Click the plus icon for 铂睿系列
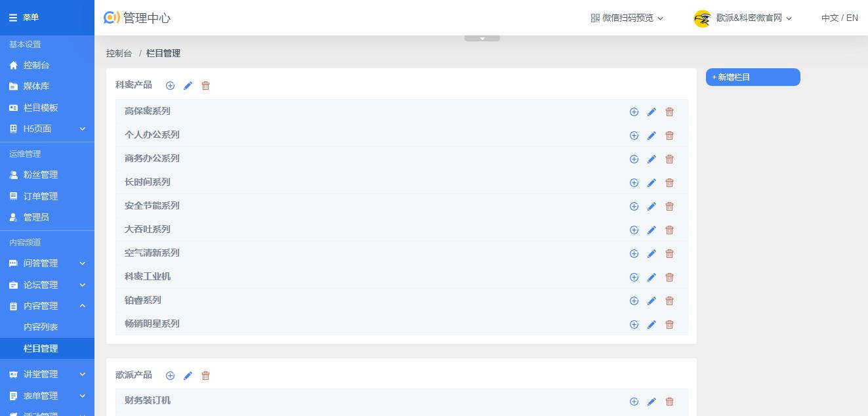868x416 pixels. pyautogui.click(x=634, y=301)
